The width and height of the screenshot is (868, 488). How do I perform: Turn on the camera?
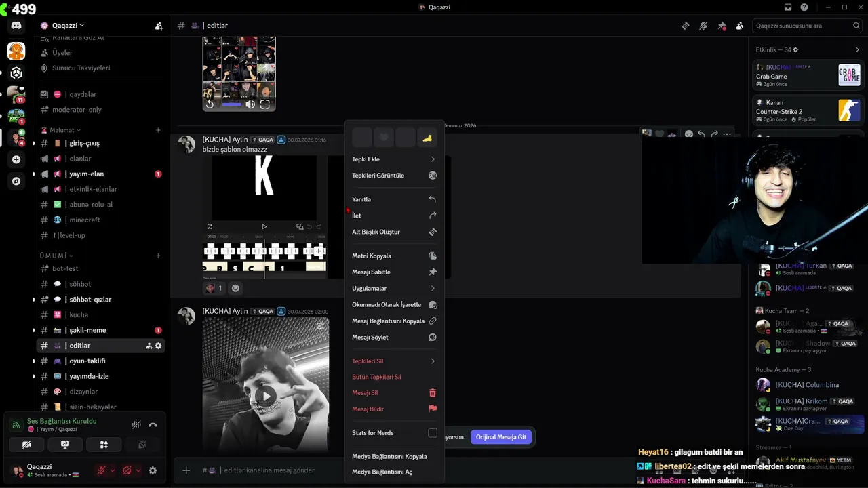[26, 445]
